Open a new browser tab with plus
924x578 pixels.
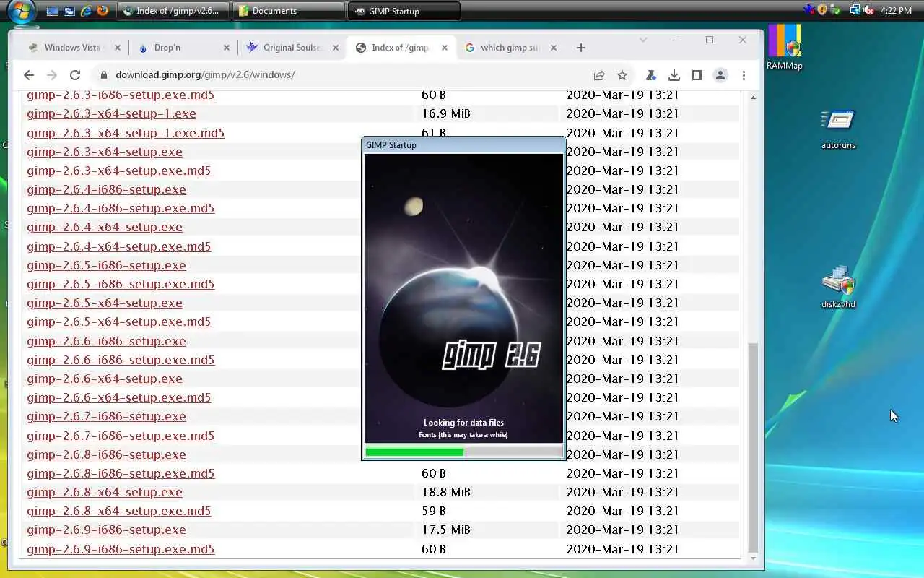pyautogui.click(x=581, y=48)
